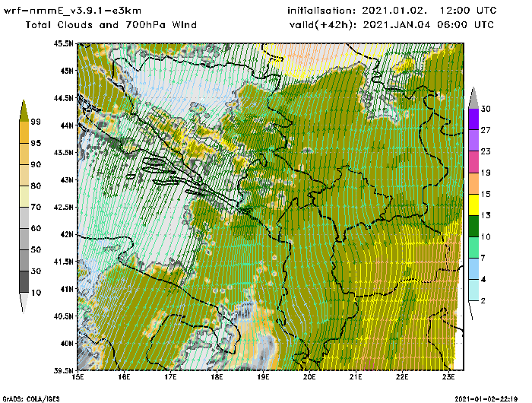The height and width of the screenshot is (403, 532).
Task: Click 'Total Clouds and 700hPa Wind' subtitle
Action: 111,25
